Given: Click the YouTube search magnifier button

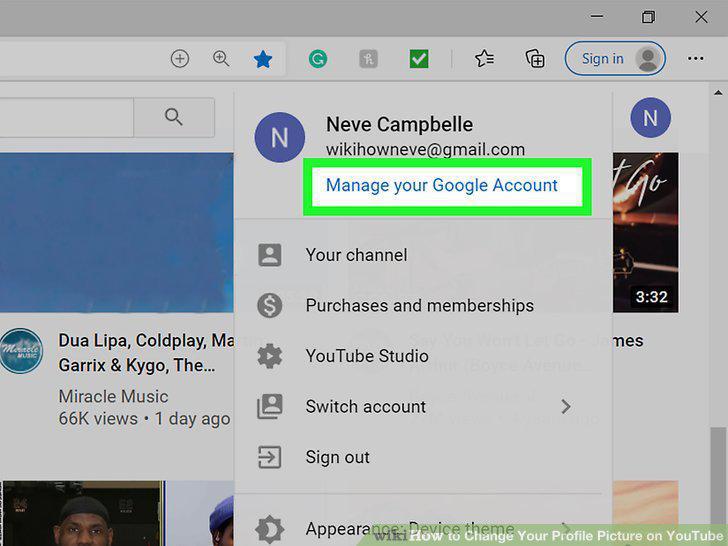Looking at the screenshot, I should (x=174, y=117).
